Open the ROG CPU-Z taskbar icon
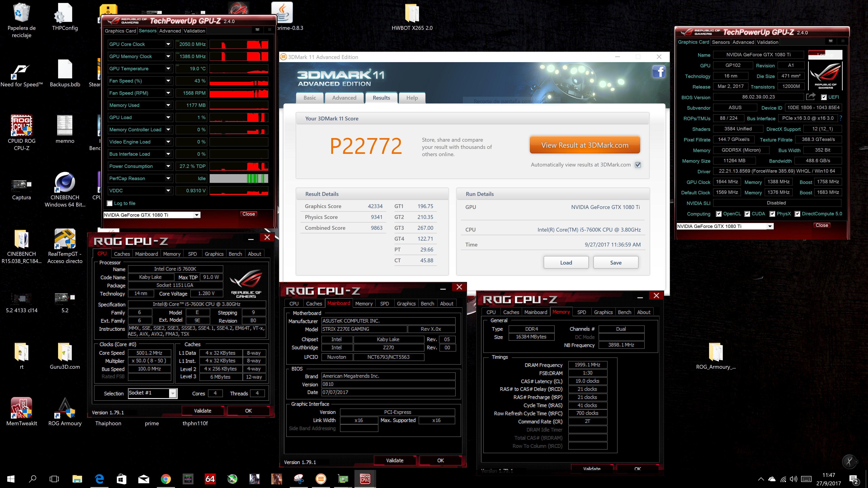The image size is (868, 488). pos(365,479)
